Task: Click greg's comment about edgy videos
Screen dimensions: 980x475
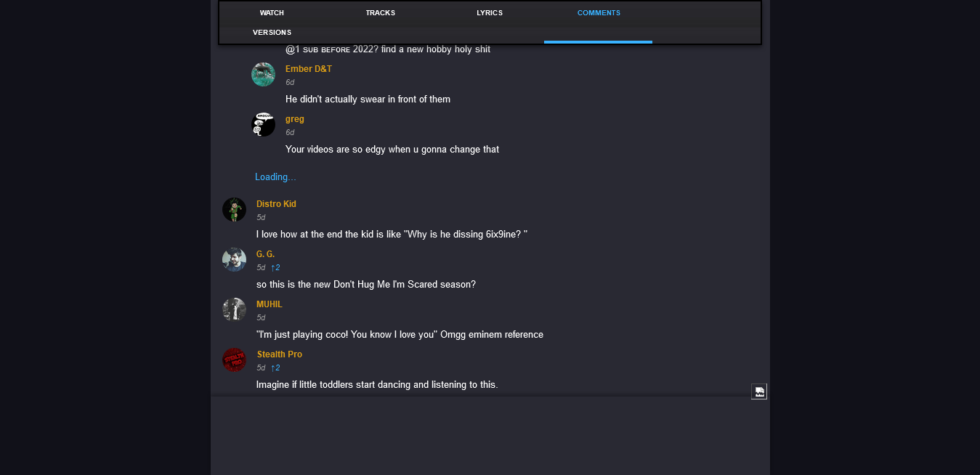Action: [392, 150]
